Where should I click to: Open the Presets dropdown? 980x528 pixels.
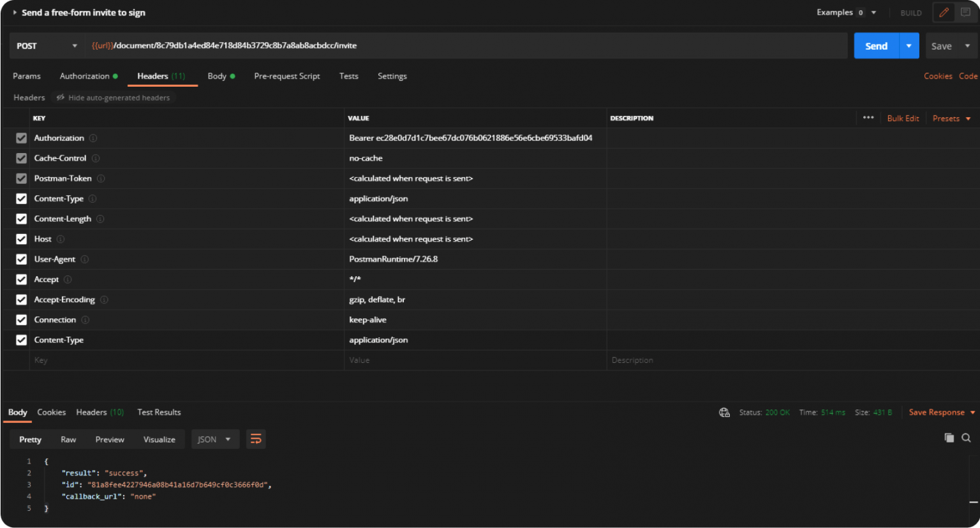point(951,119)
